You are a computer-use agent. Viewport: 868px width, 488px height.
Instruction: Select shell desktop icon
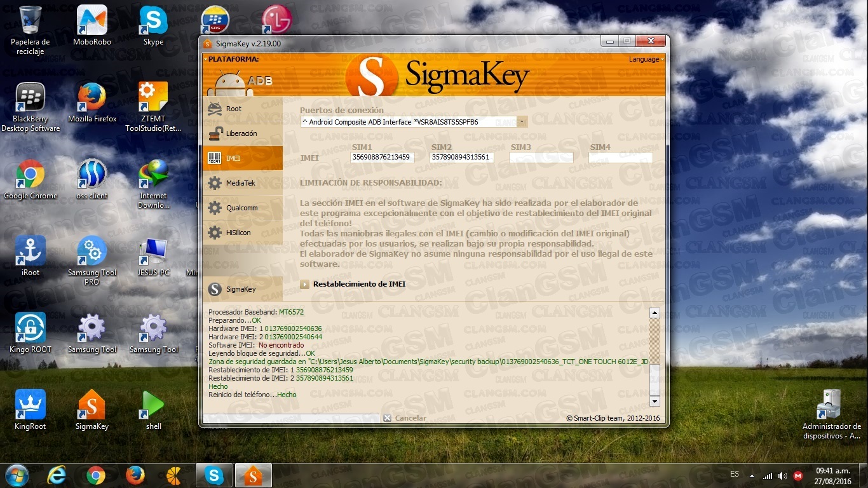coord(153,410)
